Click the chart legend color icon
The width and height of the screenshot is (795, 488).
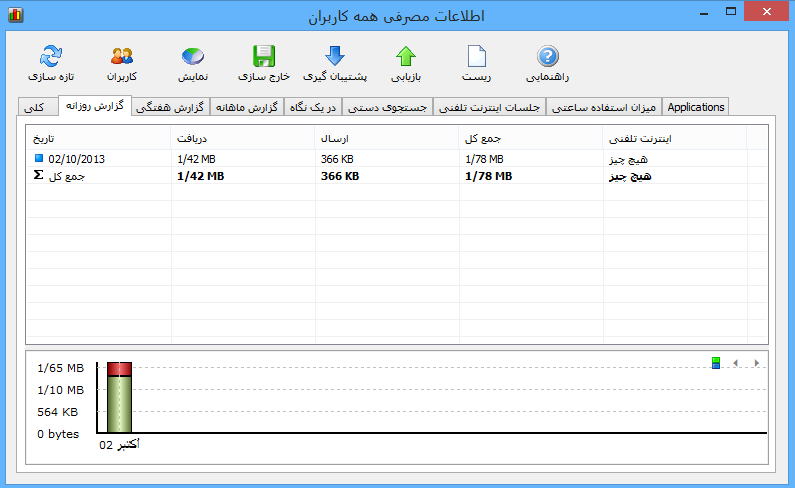(716, 362)
